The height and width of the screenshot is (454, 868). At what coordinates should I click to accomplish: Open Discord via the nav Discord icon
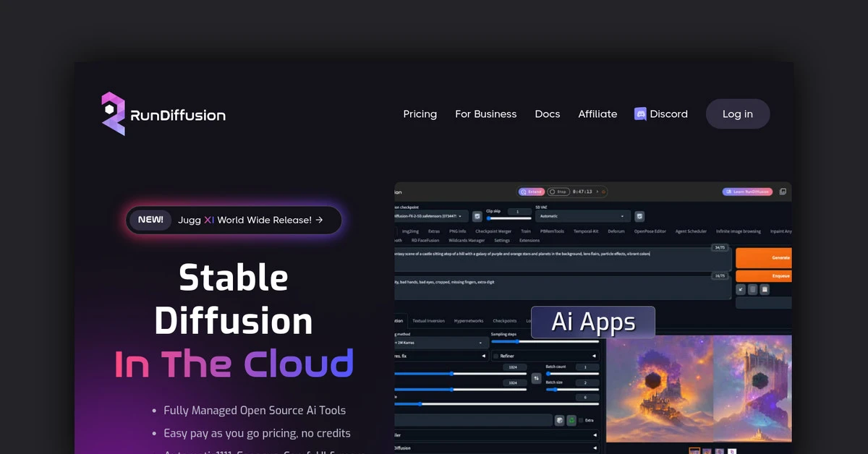pos(639,113)
